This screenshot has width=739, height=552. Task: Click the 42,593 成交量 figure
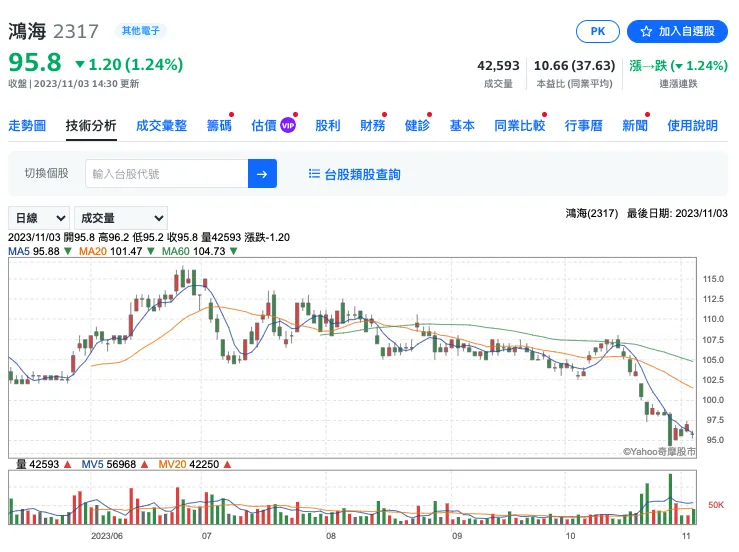tap(498, 66)
